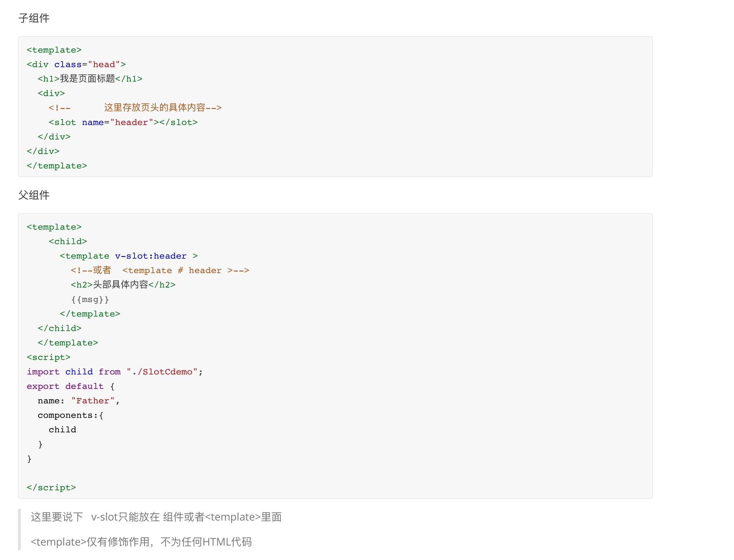The height and width of the screenshot is (560, 734).
Task: Click the child entry inside components
Action: pyautogui.click(x=62, y=430)
